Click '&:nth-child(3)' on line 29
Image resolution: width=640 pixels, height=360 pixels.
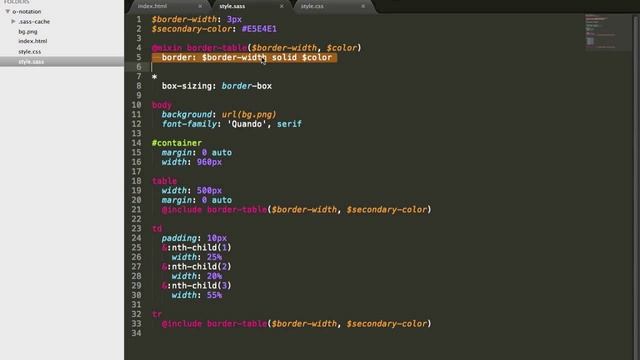pos(197,286)
